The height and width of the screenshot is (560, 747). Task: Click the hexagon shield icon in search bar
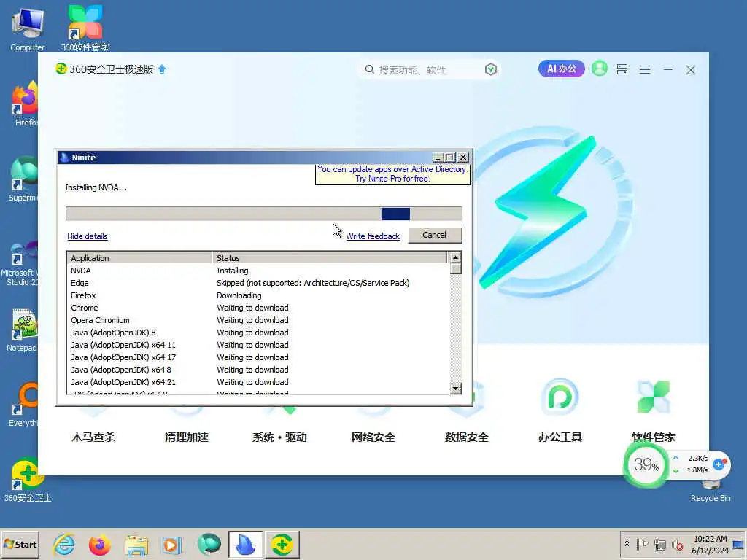point(491,69)
